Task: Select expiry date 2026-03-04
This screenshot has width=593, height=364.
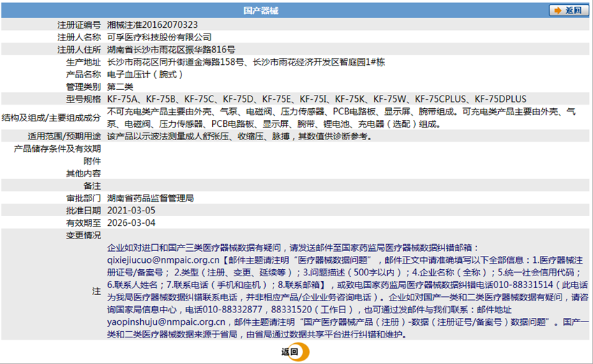Action: pyautogui.click(x=131, y=222)
